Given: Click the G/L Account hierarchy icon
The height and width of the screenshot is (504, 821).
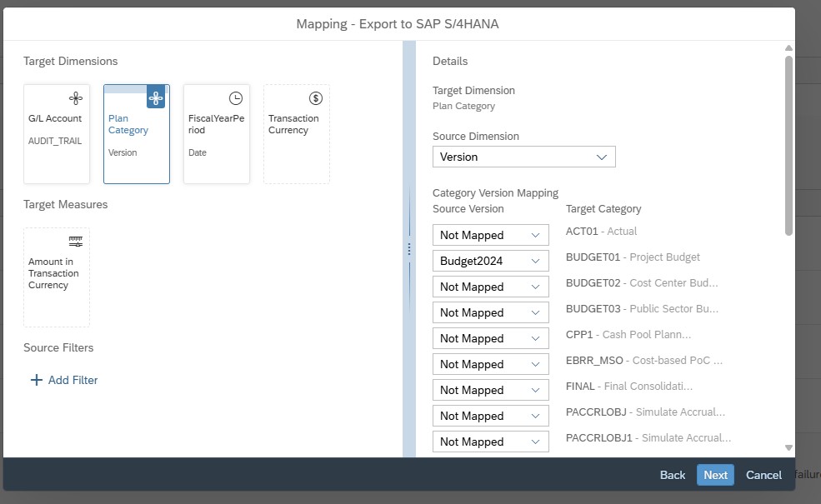Looking at the screenshot, I should [76, 98].
